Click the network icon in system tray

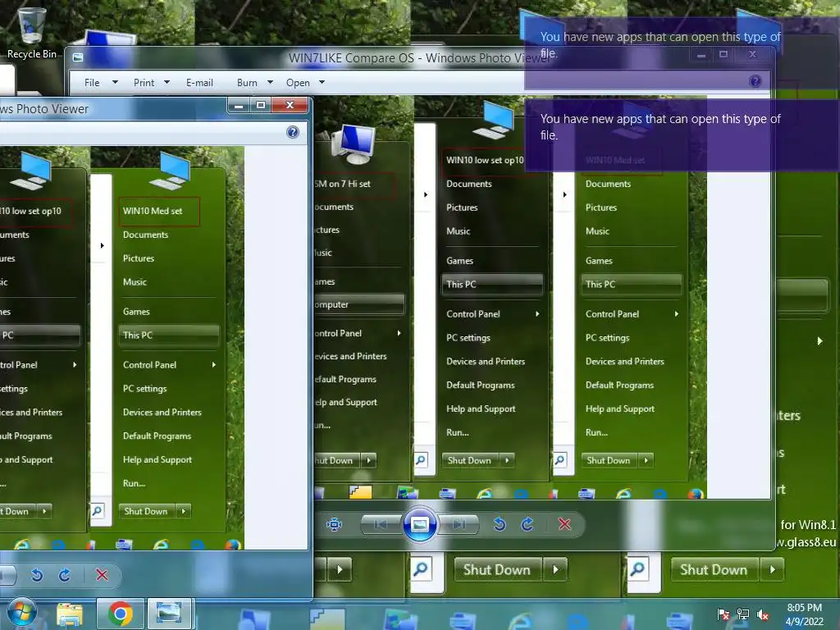[743, 614]
